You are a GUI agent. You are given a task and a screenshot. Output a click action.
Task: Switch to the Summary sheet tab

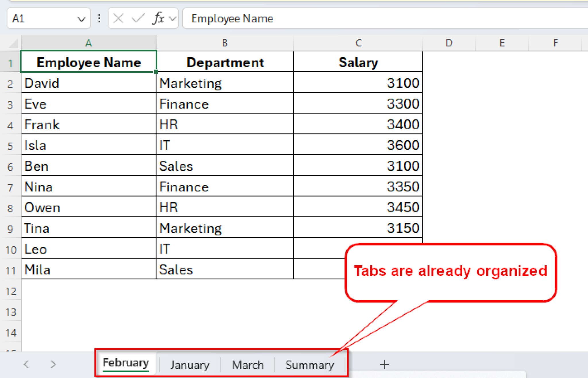tap(310, 364)
